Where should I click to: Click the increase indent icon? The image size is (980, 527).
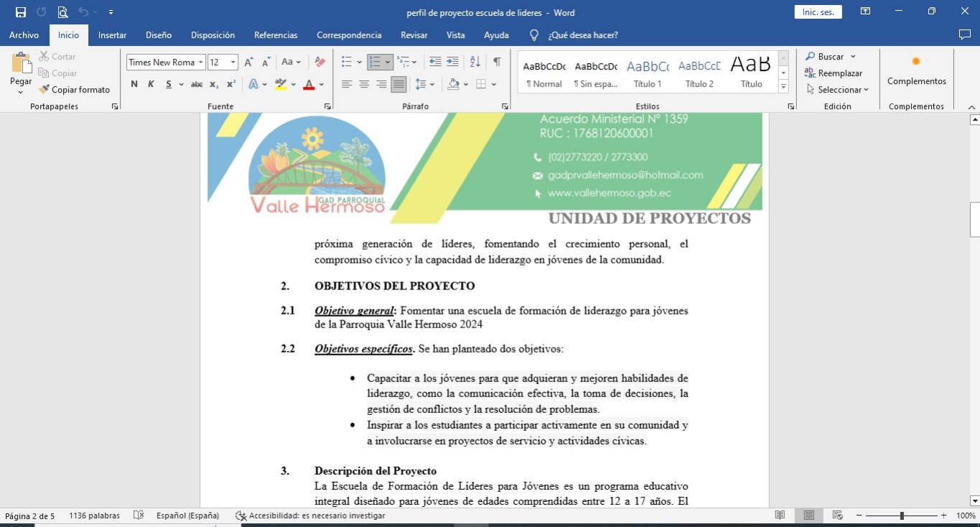(x=452, y=62)
